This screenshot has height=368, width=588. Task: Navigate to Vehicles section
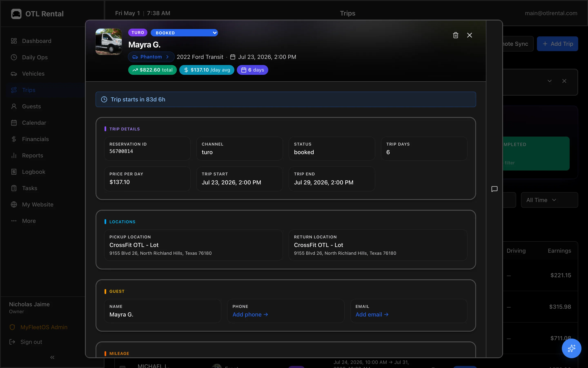coord(33,74)
